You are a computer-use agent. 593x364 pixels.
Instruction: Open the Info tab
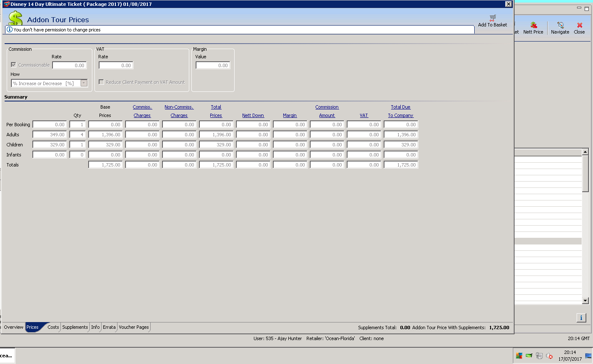click(x=96, y=327)
